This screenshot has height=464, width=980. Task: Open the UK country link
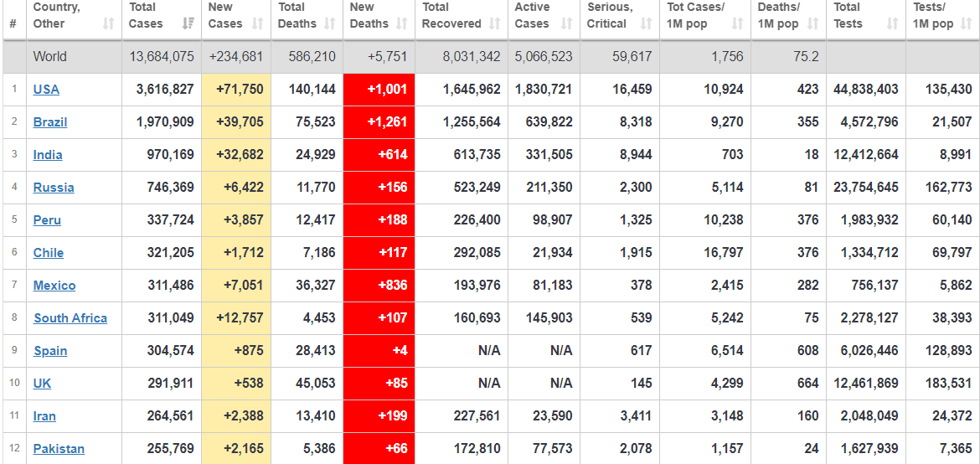pyautogui.click(x=43, y=384)
